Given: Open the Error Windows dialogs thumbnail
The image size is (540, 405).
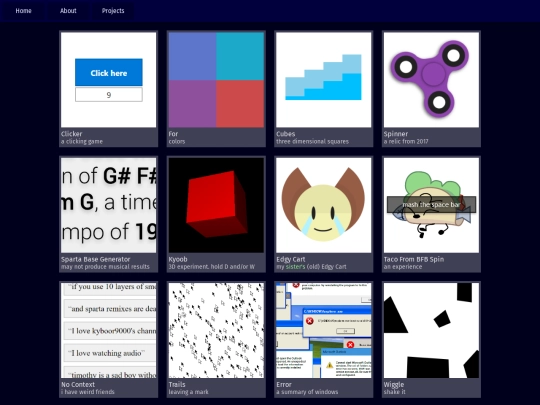Looking at the screenshot, I should 324,330.
